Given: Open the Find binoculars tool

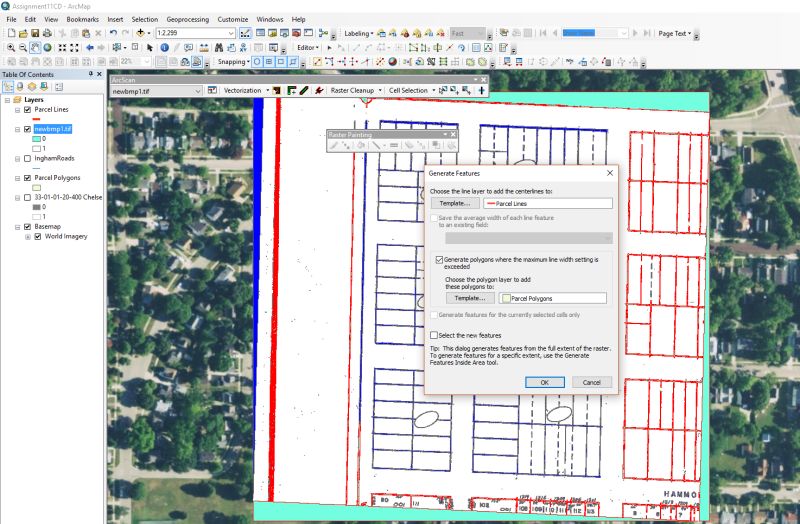Looking at the screenshot, I should [219, 47].
